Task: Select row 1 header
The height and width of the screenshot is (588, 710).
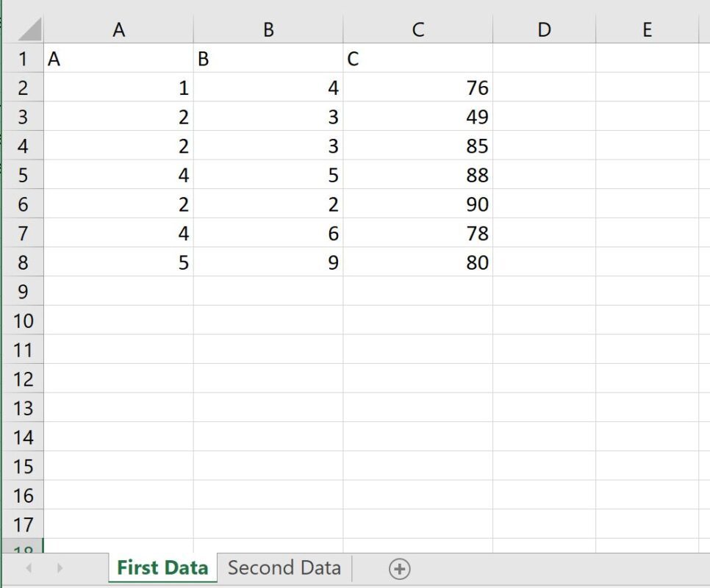Action: pyautogui.click(x=23, y=58)
